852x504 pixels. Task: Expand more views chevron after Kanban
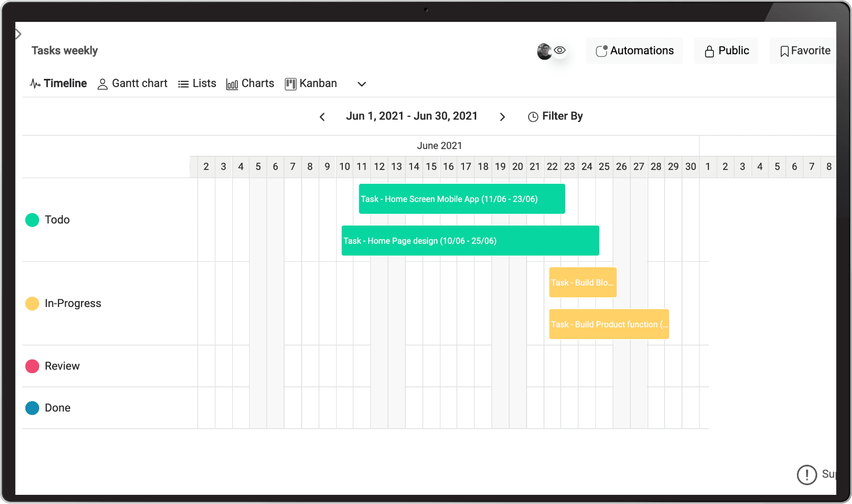(x=362, y=84)
